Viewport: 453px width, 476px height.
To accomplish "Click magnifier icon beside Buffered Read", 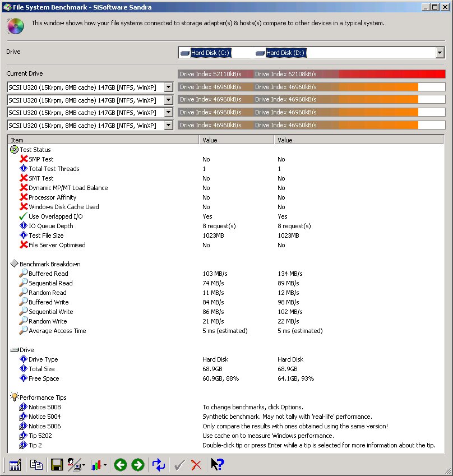I will click(x=24, y=273).
